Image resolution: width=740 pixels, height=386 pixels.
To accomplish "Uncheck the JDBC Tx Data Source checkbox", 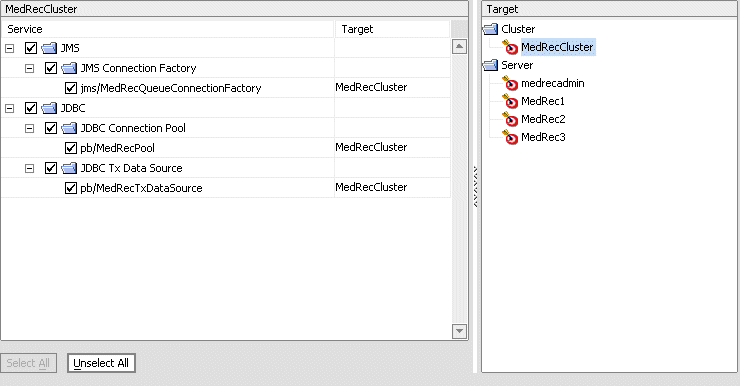I will 51,168.
